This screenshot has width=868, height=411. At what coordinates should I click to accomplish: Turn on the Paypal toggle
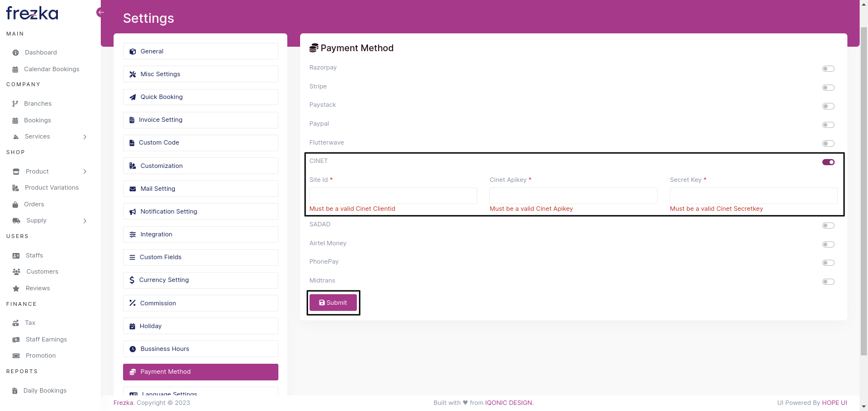pos(828,125)
